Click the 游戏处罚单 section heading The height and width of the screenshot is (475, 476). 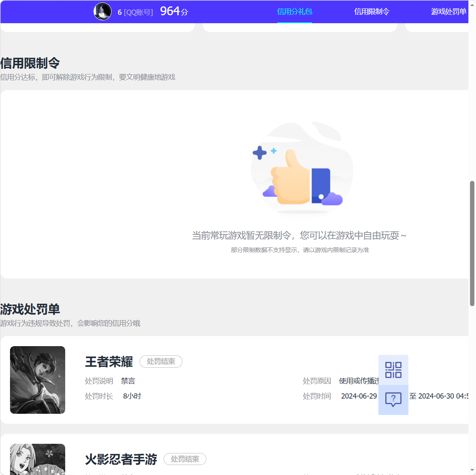click(30, 309)
